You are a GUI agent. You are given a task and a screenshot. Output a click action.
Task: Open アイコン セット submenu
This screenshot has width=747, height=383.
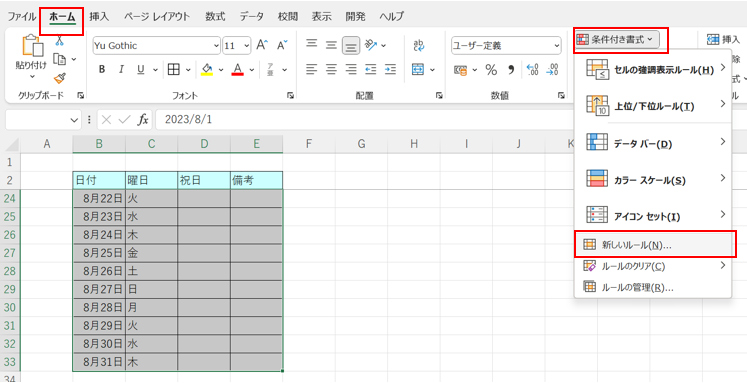pos(653,217)
